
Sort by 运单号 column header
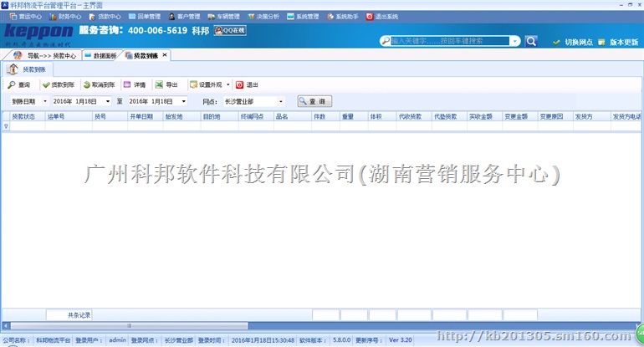(69, 116)
